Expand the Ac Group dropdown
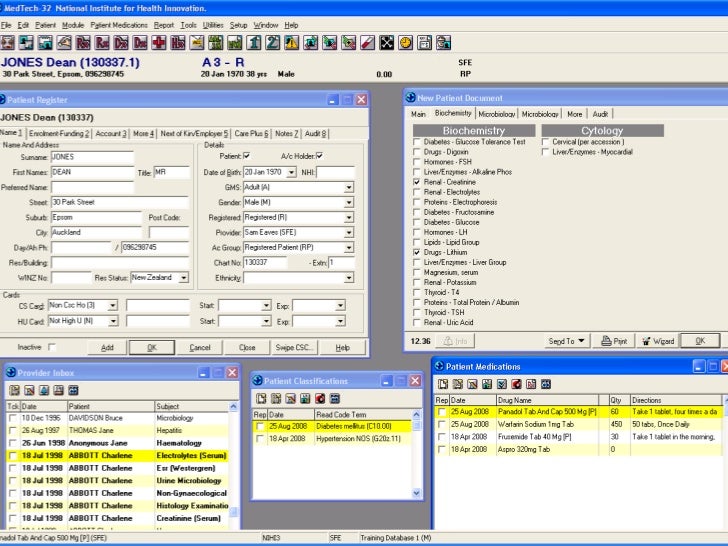Image resolution: width=728 pixels, height=546 pixels. [x=349, y=247]
